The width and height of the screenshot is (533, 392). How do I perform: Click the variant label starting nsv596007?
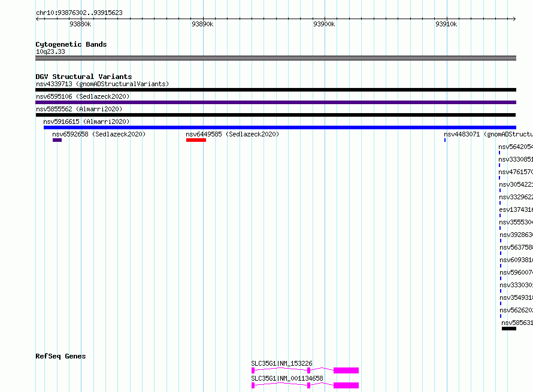[516, 272]
